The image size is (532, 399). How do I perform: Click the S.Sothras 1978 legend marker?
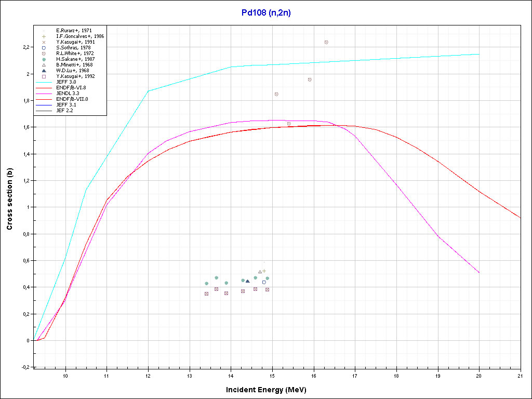[x=44, y=48]
